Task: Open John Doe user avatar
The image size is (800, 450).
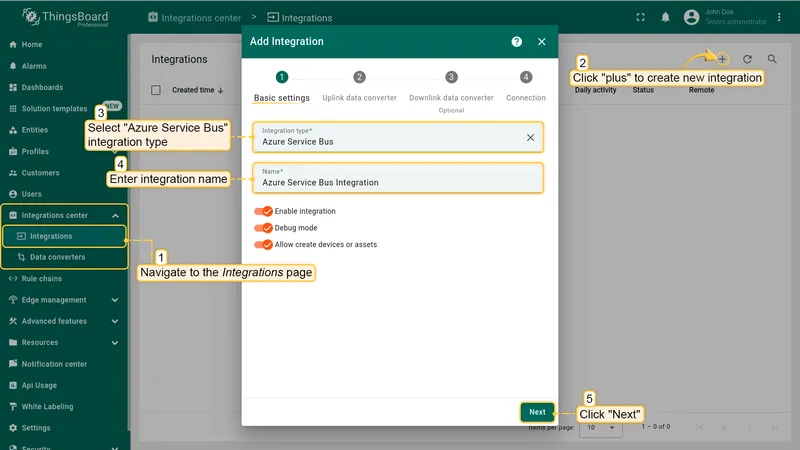Action: [691, 17]
